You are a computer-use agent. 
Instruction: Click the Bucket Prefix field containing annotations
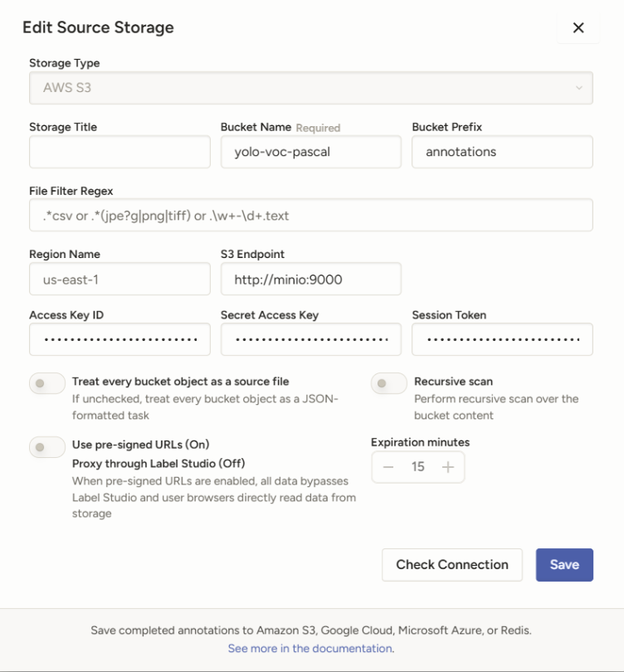coord(502,152)
